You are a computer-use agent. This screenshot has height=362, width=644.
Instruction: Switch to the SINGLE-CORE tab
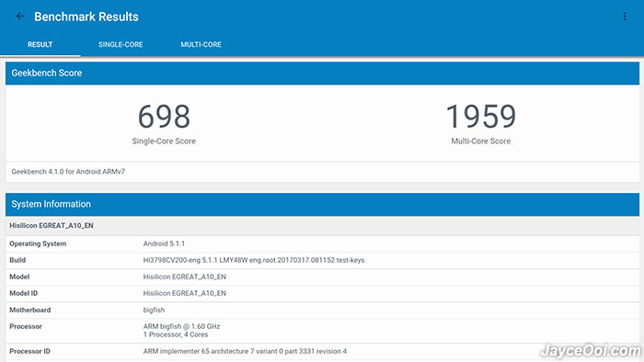click(x=121, y=45)
